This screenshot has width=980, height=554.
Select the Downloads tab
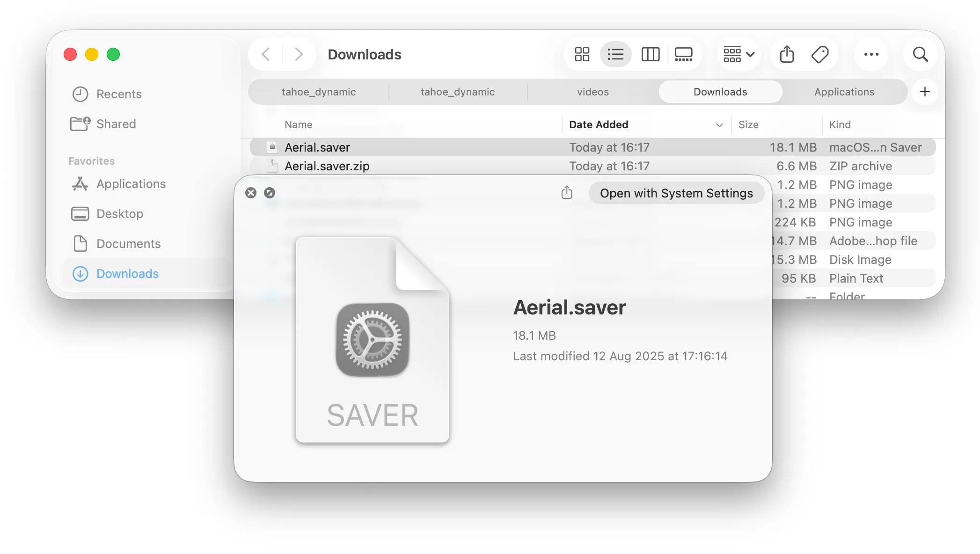click(720, 92)
